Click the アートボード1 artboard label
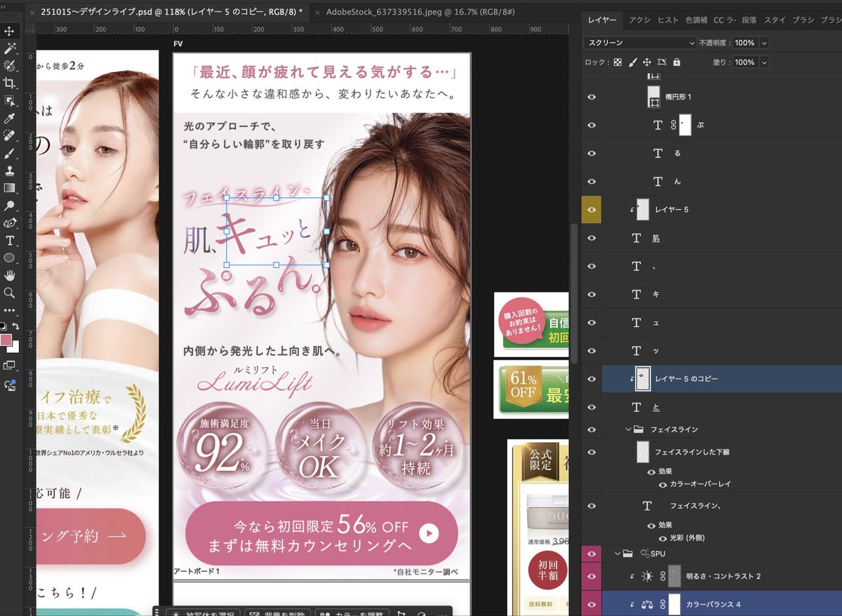842x616 pixels. click(x=196, y=571)
